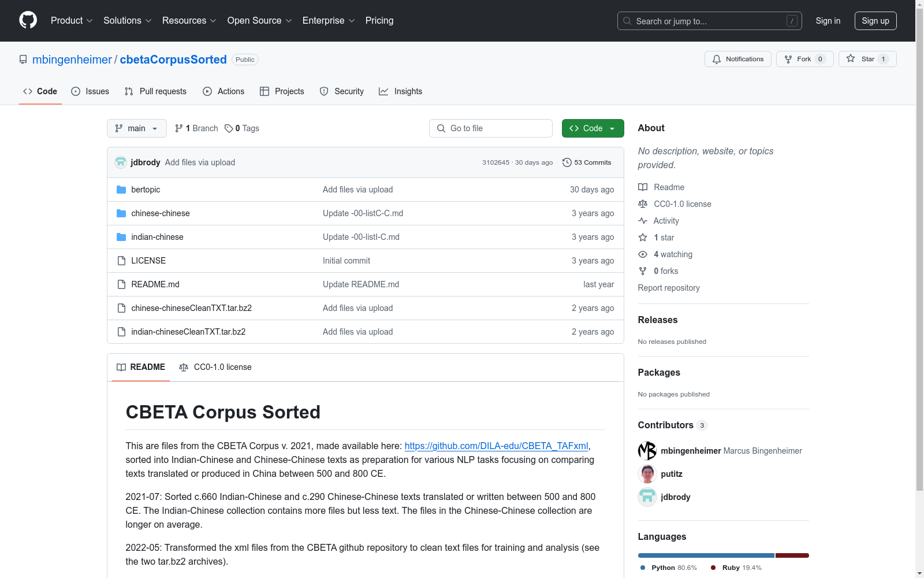View the 53 Commits history
This screenshot has width=924, height=578.
(x=587, y=162)
